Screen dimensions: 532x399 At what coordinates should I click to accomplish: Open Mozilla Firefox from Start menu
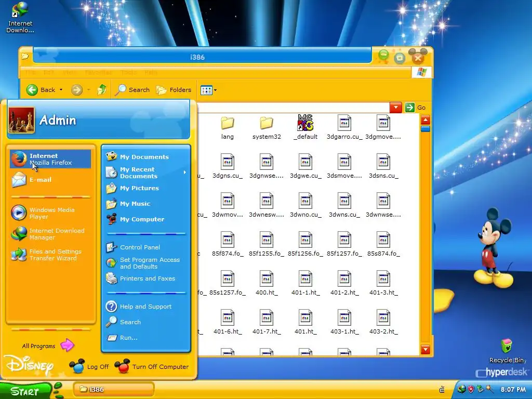[x=50, y=159]
